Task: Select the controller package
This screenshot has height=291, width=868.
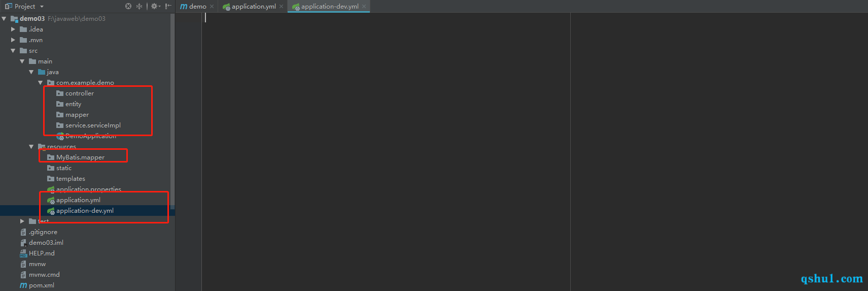Action: tap(80, 93)
